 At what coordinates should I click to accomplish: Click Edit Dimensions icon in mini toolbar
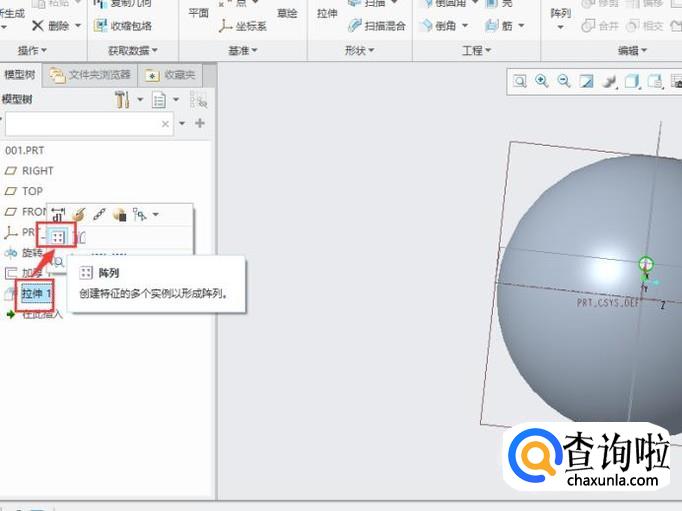point(58,214)
